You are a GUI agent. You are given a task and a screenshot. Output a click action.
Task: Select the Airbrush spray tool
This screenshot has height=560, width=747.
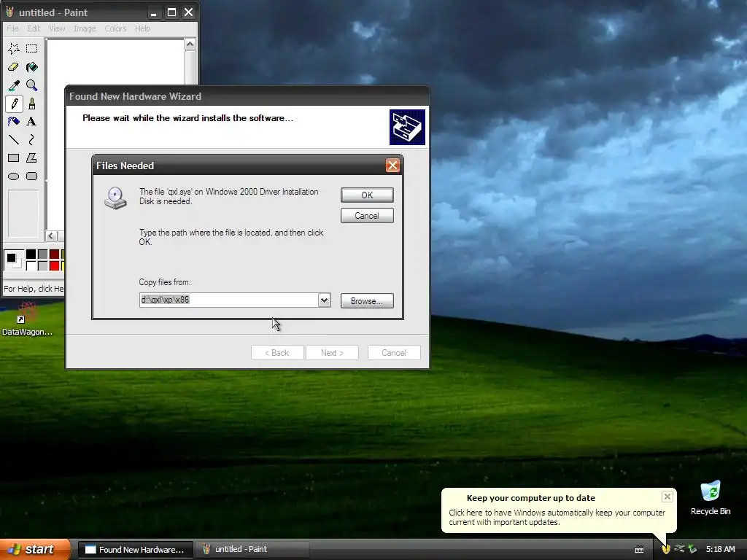(13, 122)
